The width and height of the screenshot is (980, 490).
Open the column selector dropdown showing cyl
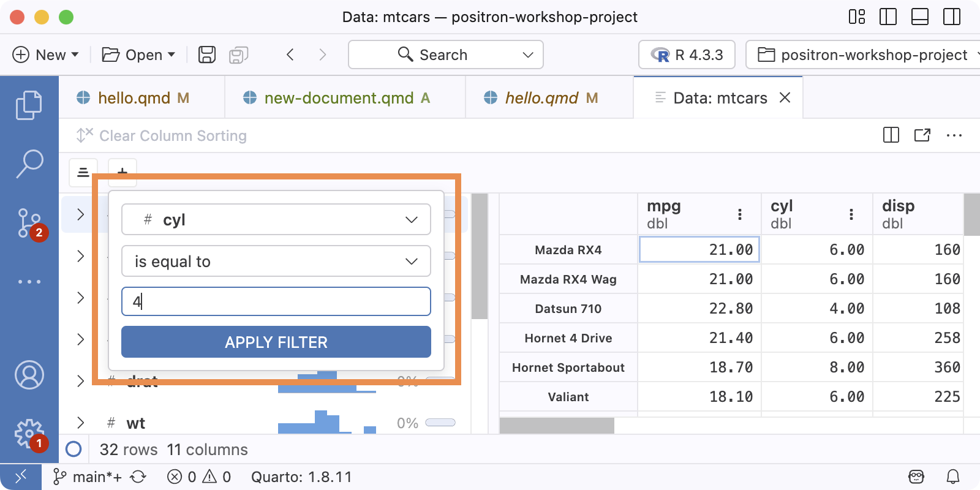[276, 219]
